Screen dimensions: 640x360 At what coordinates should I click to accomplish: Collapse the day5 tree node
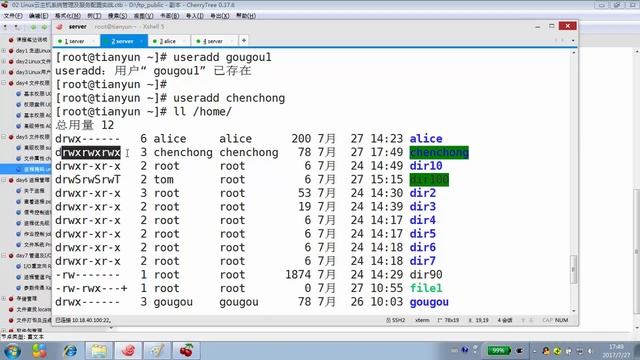coord(4,137)
